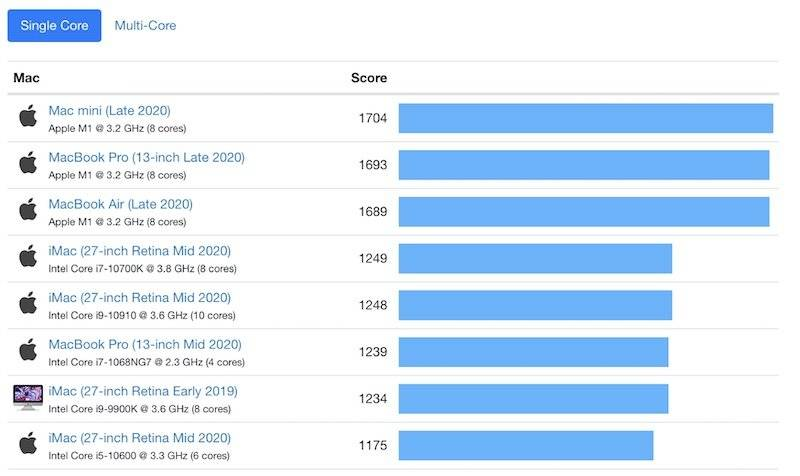Screen dimensions: 800x476
Task: Select the Single Core tab
Action: [x=54, y=26]
